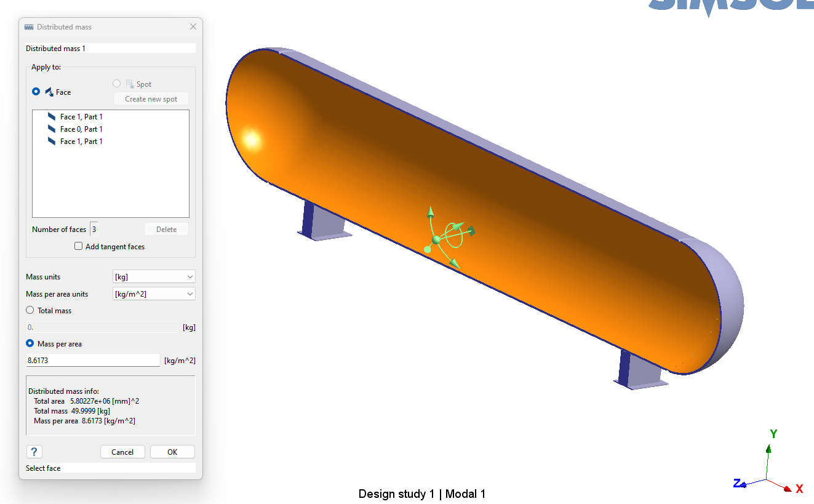Close the Distributed mass dialog

tap(193, 27)
